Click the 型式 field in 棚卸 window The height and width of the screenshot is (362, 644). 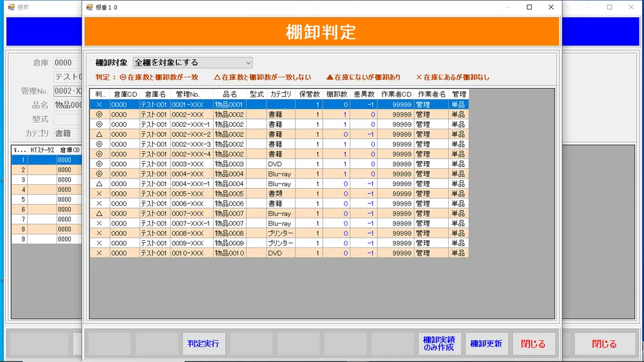(x=68, y=119)
